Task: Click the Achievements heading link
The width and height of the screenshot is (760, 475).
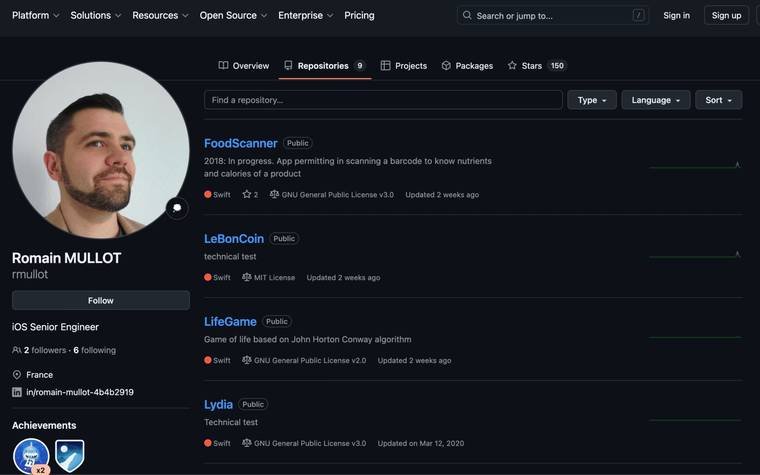Action: 44,425
